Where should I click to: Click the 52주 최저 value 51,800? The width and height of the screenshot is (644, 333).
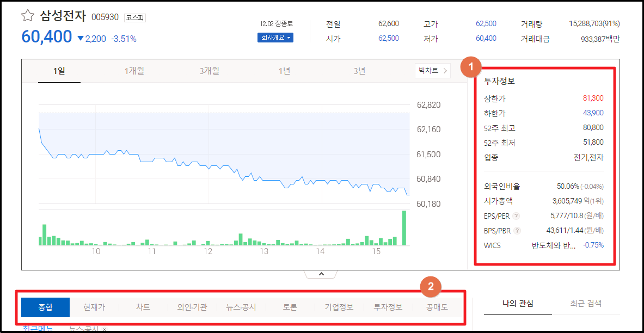(593, 143)
